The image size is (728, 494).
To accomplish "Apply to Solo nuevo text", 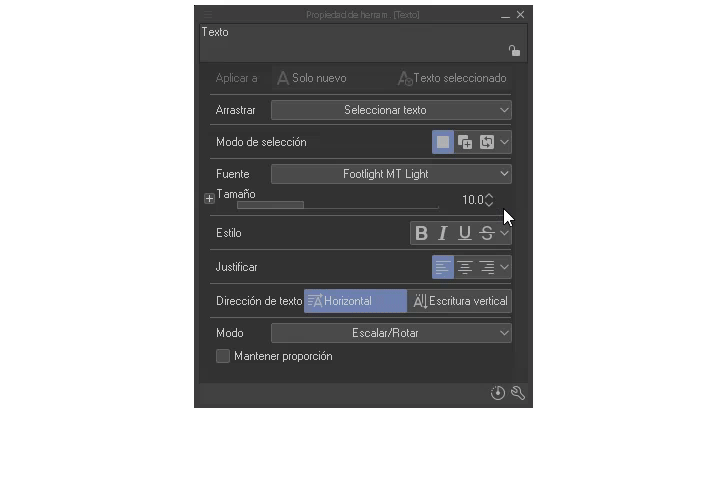I will (x=312, y=78).
